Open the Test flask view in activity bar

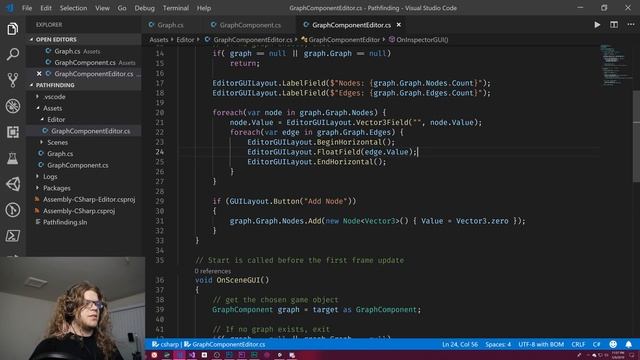coord(13,158)
